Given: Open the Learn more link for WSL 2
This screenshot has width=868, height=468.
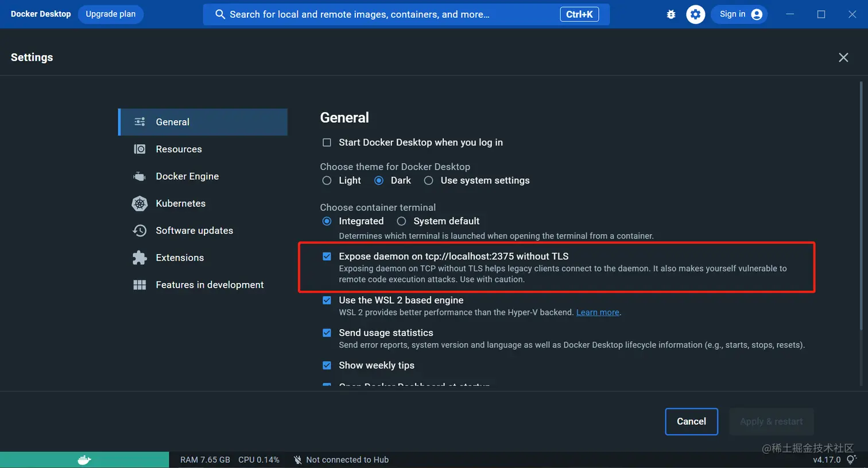Looking at the screenshot, I should click(598, 312).
